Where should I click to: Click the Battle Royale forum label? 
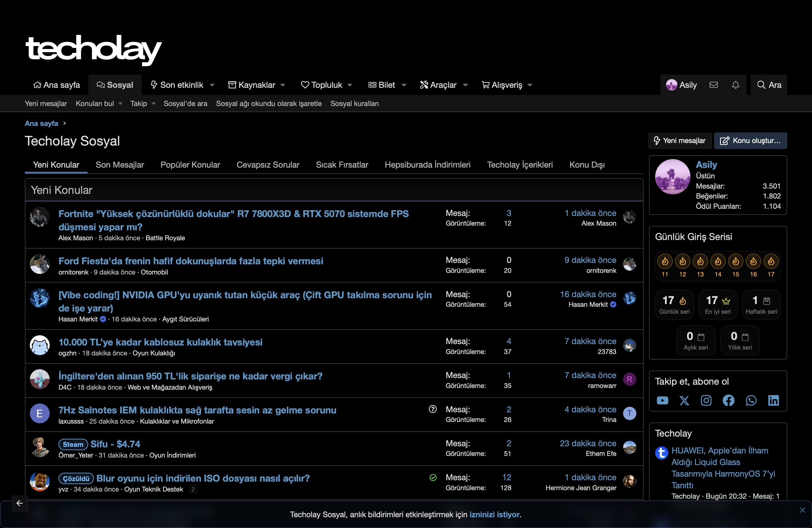165,238
